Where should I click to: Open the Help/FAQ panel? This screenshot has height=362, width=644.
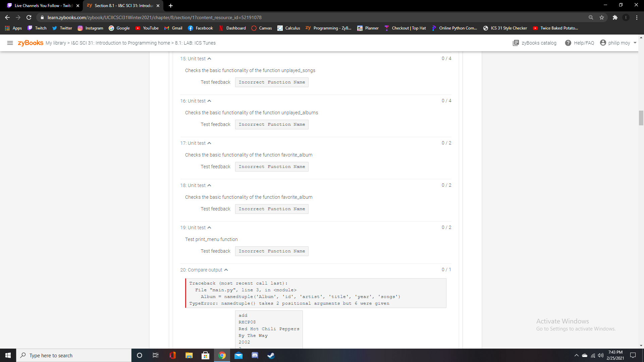[x=580, y=43]
